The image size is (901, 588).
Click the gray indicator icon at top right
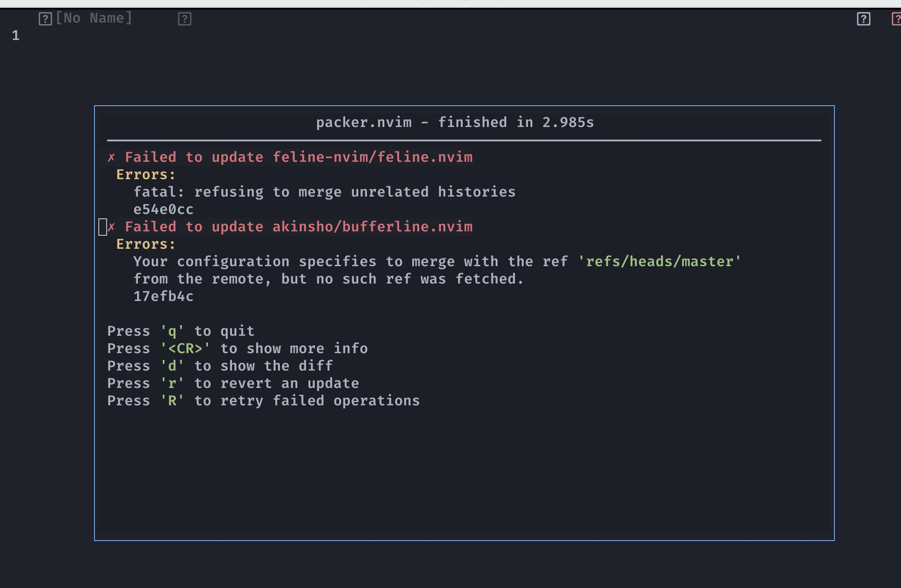pyautogui.click(x=863, y=19)
